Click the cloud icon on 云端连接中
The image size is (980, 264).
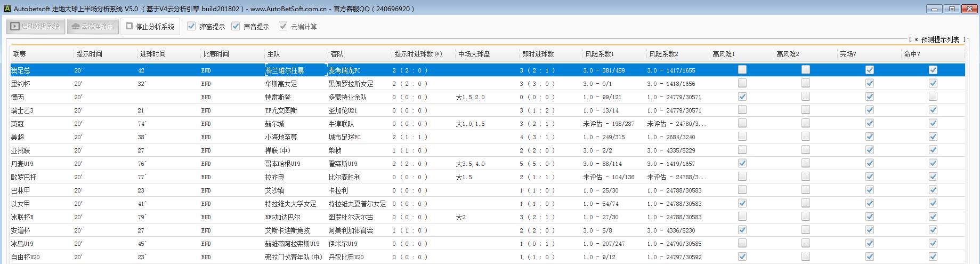pyautogui.click(x=75, y=26)
